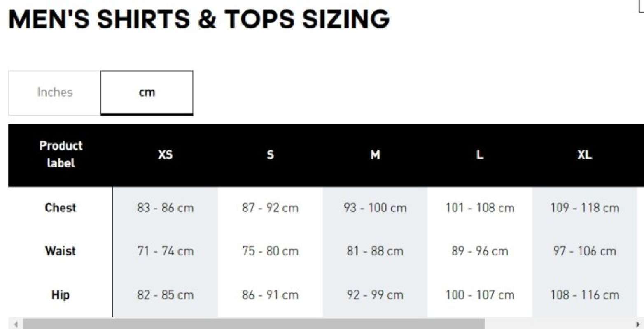Click the L chest cell 101 - 108 cm
The width and height of the screenshot is (644, 329).
tap(480, 208)
